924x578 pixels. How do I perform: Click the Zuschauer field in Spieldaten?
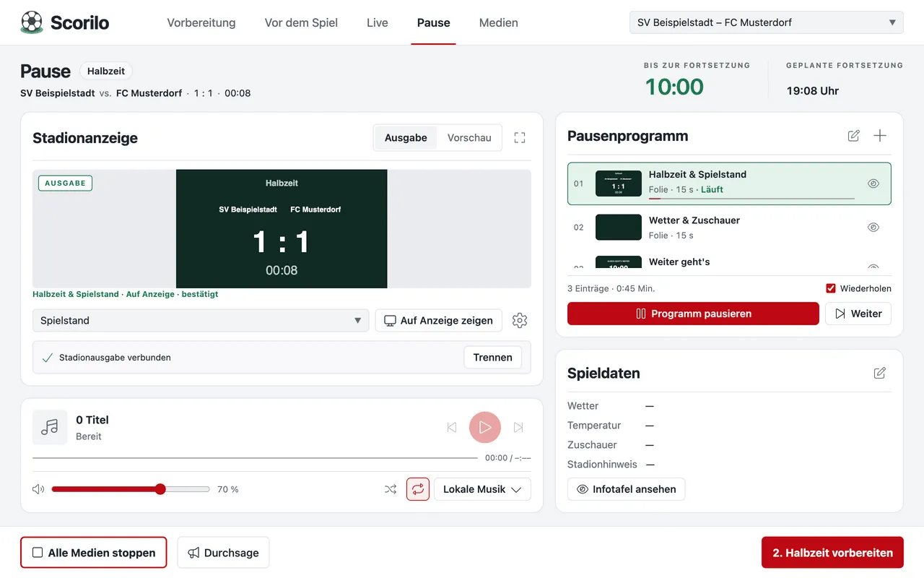click(729, 445)
